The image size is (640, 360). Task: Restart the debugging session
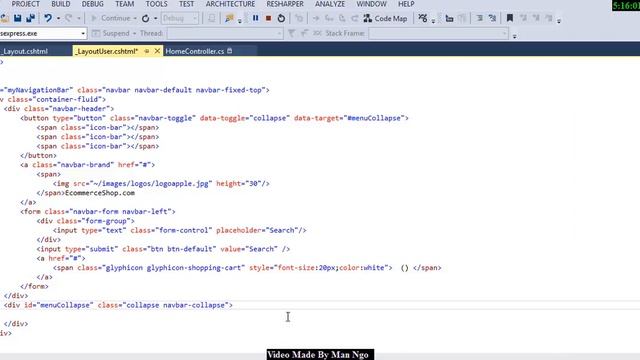[281, 18]
